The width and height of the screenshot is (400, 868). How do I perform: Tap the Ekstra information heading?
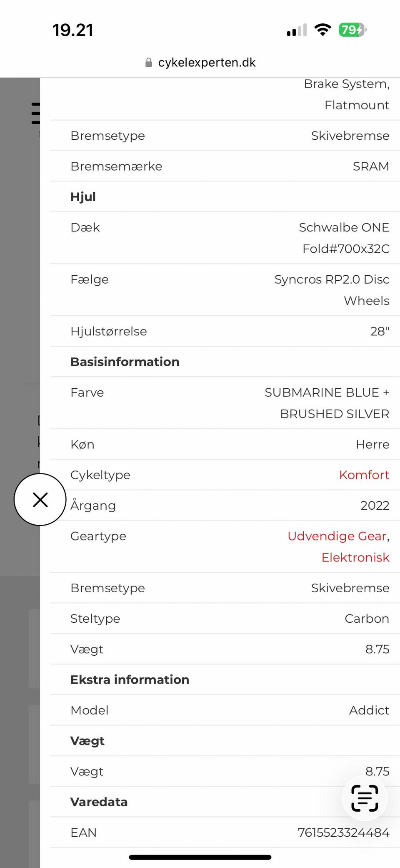pyautogui.click(x=130, y=679)
